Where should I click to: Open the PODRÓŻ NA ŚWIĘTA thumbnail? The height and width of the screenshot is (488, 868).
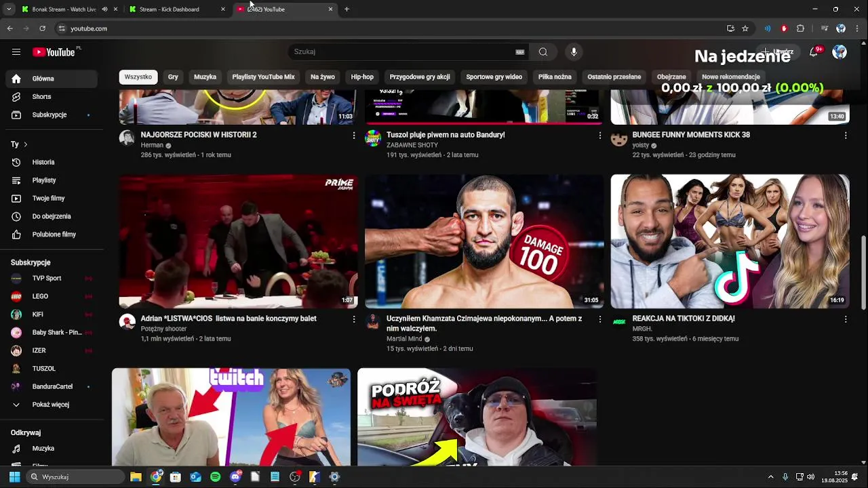coord(477,417)
